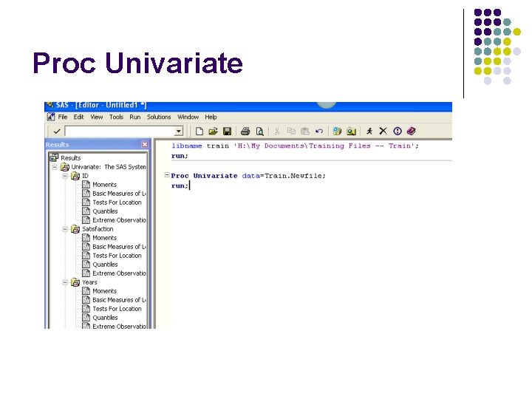Open Basic Measures under Years

coord(114,300)
